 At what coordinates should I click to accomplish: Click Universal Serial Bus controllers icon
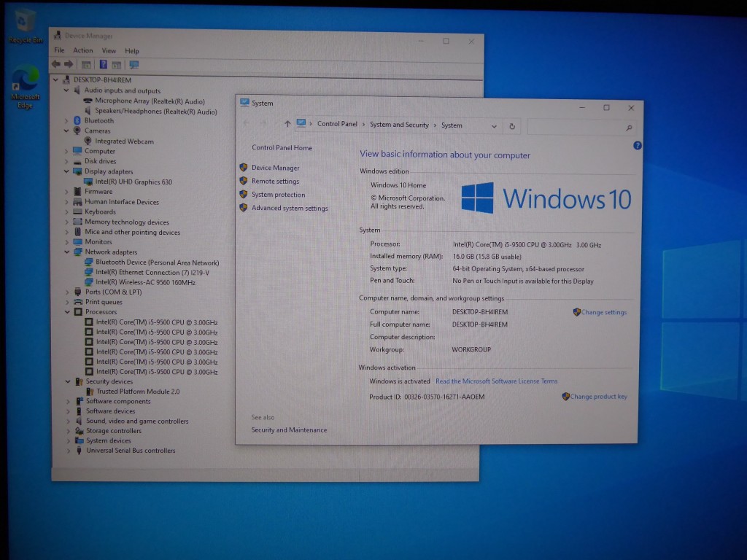(79, 451)
